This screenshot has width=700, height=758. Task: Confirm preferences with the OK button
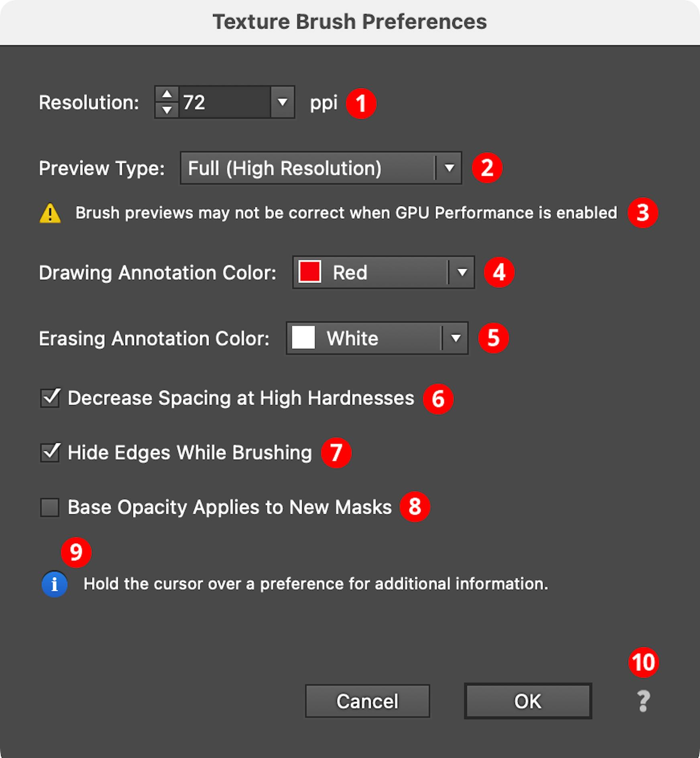[x=528, y=701]
